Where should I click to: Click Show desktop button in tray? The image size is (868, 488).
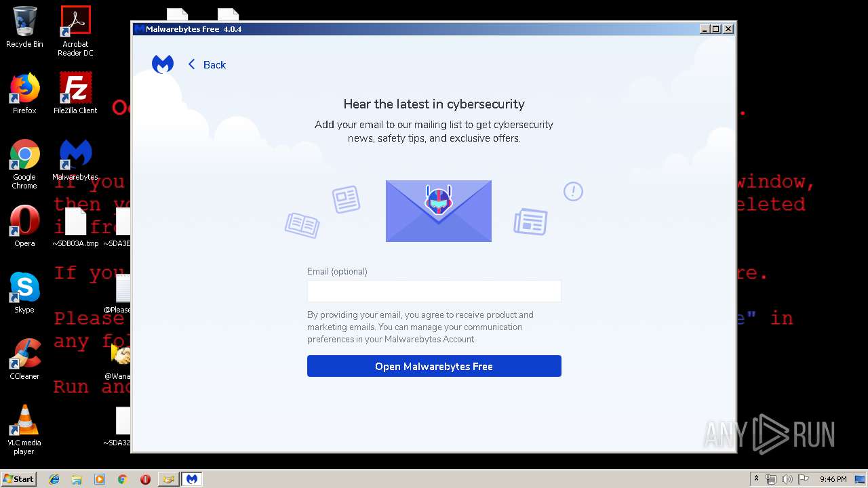[x=860, y=479]
